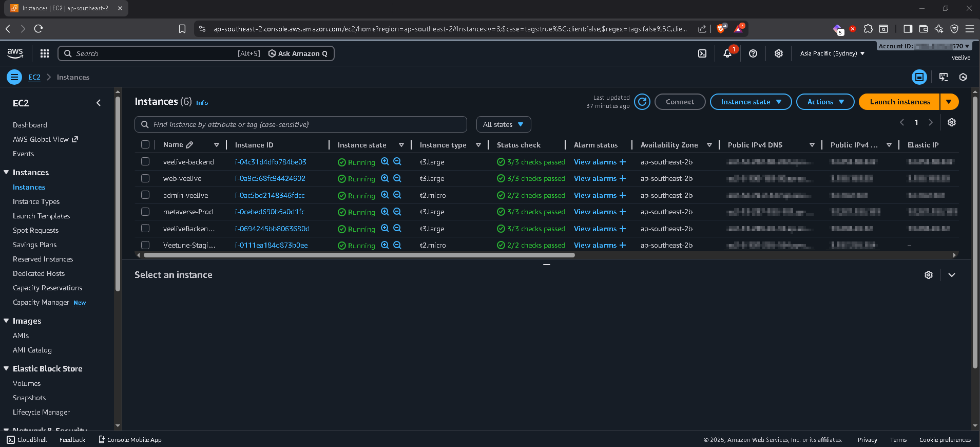Screen dimensions: 980x447
Task: Zoom in filter for metaverse-Prod Running state
Action: pyautogui.click(x=385, y=212)
